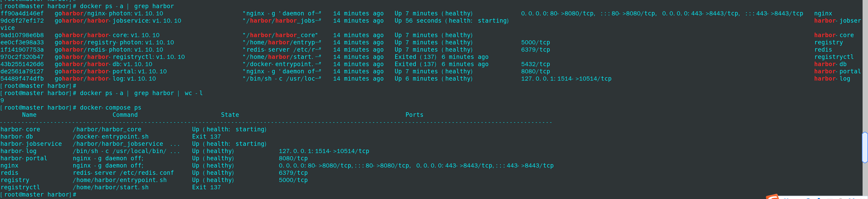Click 'harbor-core' in docker-compose ps list
Image resolution: width=868 pixels, height=199 pixels.
20,129
